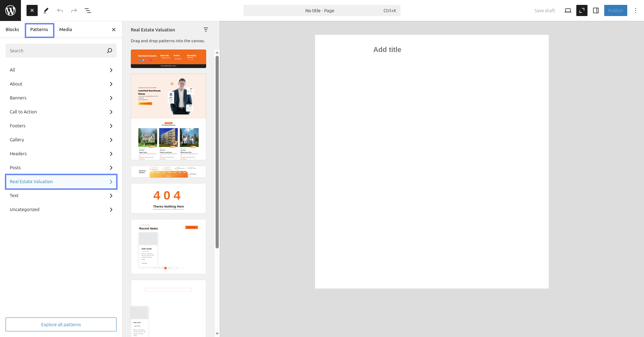Close the block inserter toggle
The width and height of the screenshot is (644, 337).
[x=32, y=10]
